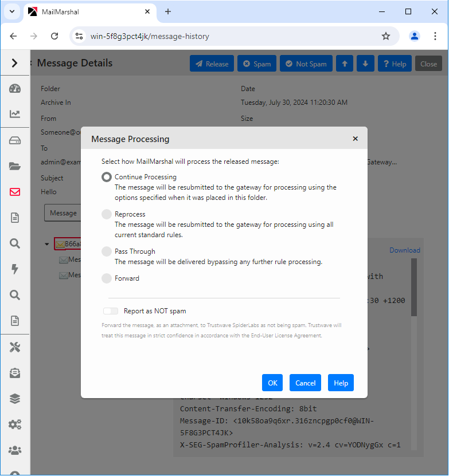The width and height of the screenshot is (449, 476).
Task: Click the Close button in Message Details
Action: click(428, 64)
